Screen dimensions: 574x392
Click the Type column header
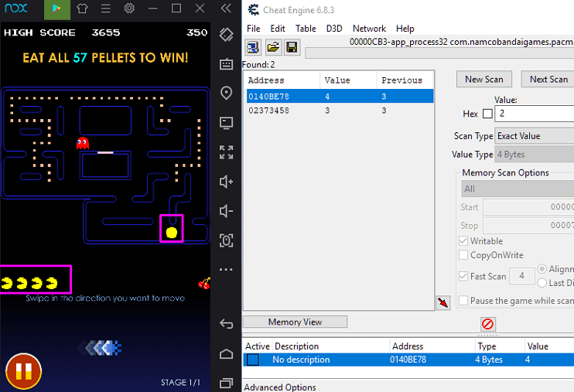point(500,346)
